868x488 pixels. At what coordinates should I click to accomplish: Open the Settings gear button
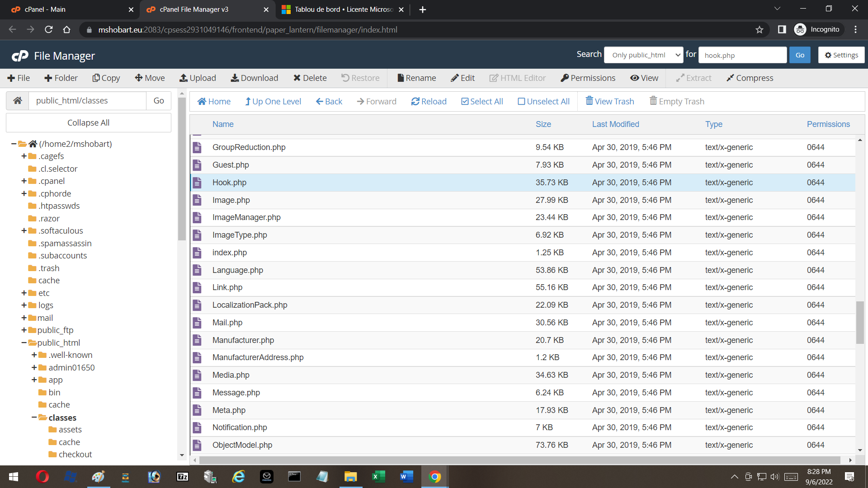click(x=841, y=55)
